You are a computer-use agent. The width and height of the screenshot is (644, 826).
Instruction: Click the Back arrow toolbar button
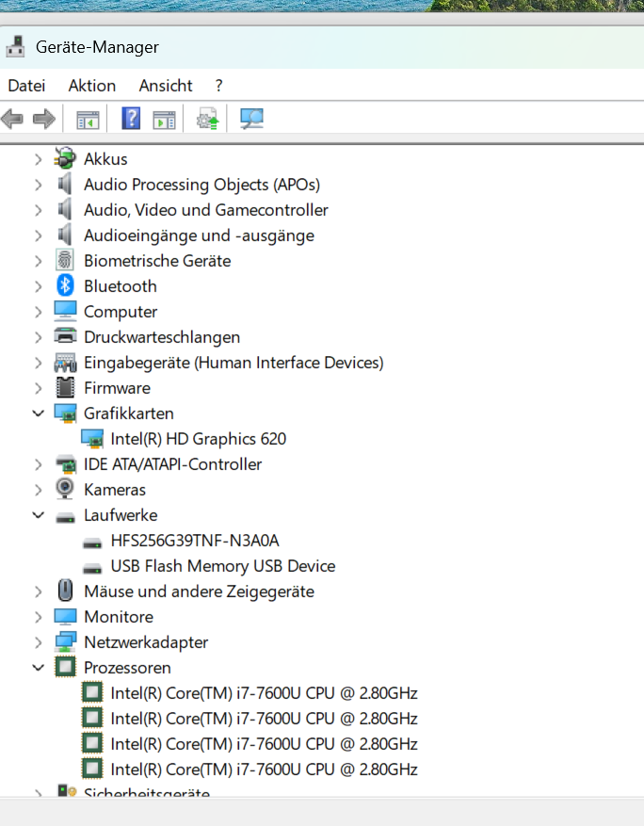point(12,119)
